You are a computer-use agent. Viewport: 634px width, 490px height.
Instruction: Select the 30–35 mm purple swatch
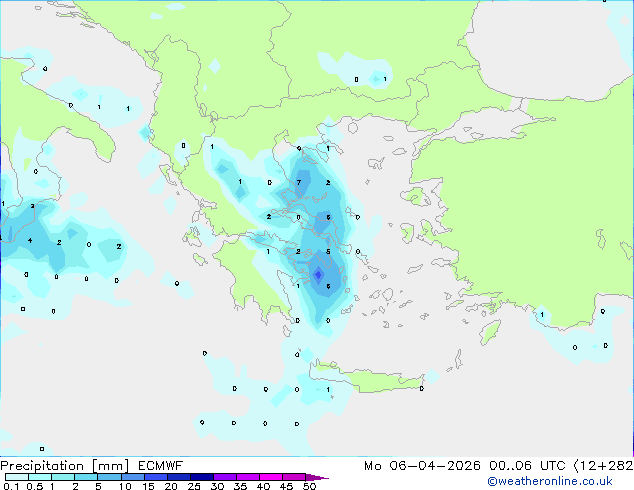click(225, 477)
